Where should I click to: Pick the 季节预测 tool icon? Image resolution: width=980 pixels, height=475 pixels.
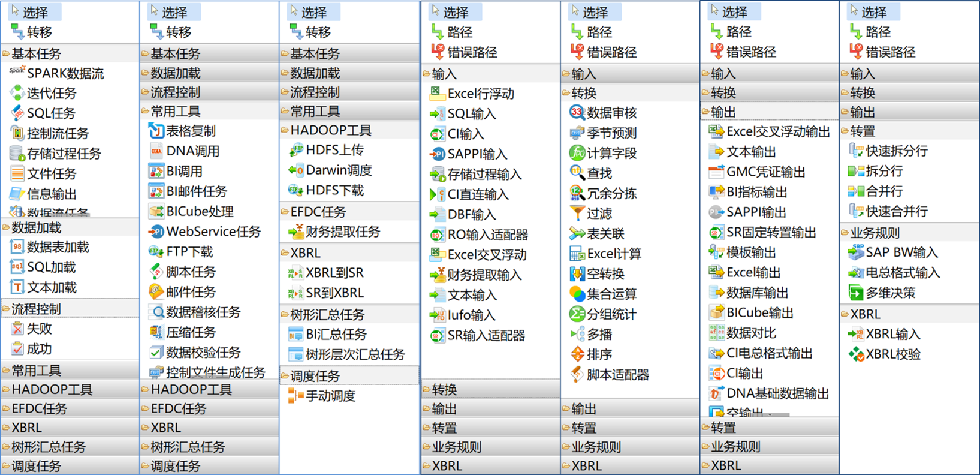tap(577, 133)
